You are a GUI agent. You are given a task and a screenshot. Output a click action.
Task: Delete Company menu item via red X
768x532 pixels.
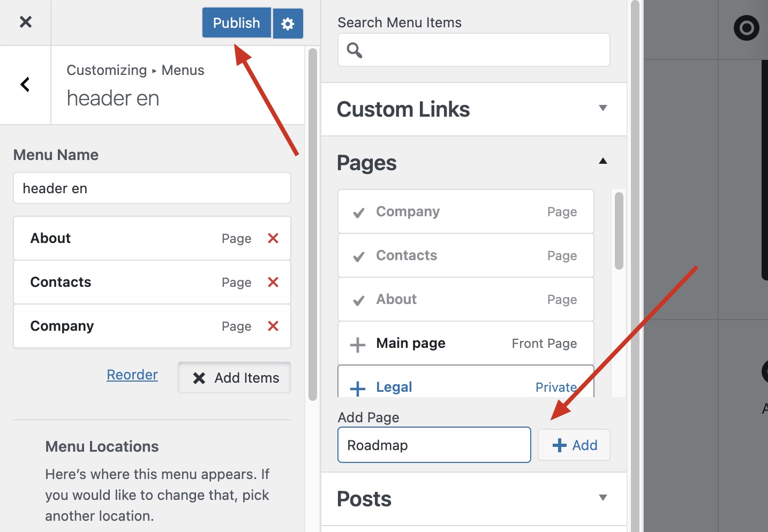[273, 326]
